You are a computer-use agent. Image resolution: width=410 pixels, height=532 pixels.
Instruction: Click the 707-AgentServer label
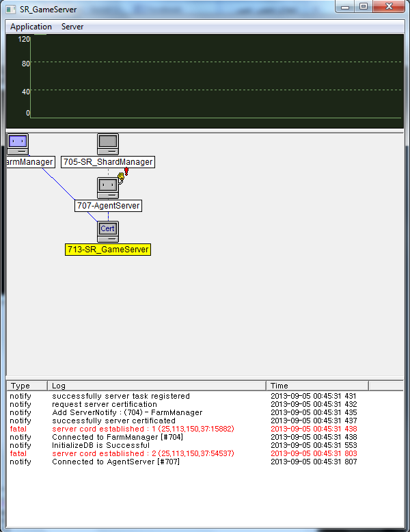point(108,206)
